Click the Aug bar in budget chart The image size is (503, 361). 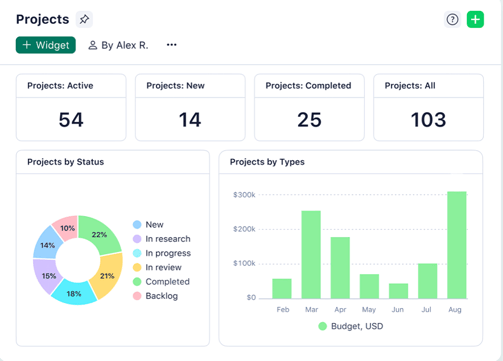tap(457, 245)
